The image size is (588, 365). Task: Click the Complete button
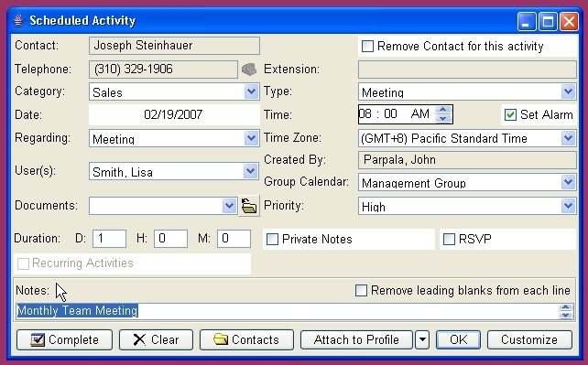click(64, 340)
